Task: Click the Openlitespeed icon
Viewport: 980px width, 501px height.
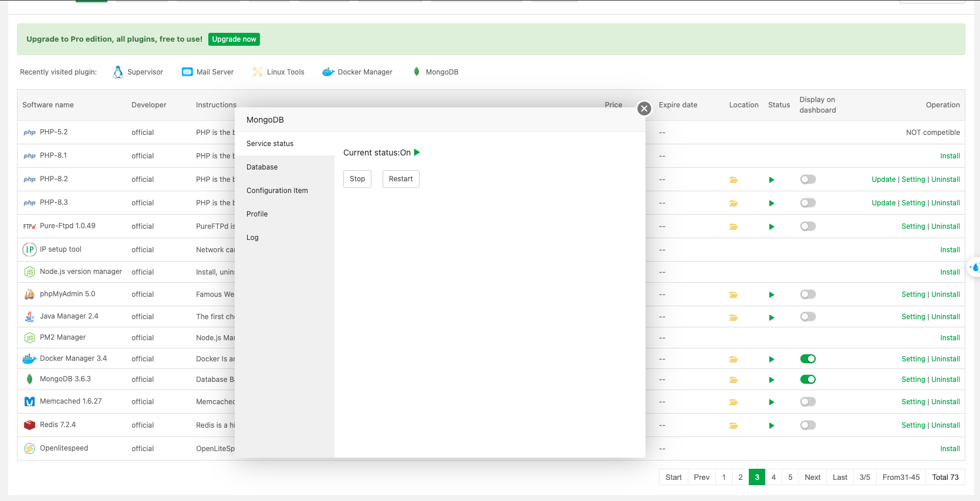Action: (x=29, y=448)
